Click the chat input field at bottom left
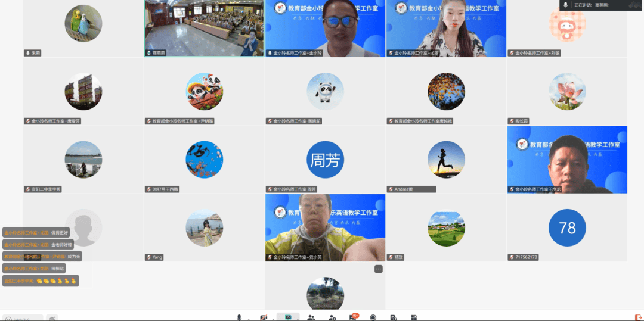Image resolution: width=644 pixels, height=321 pixels. [x=23, y=317]
